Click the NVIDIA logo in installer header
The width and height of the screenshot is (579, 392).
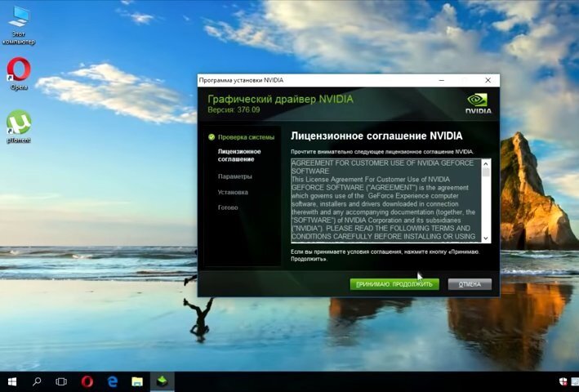(x=479, y=104)
